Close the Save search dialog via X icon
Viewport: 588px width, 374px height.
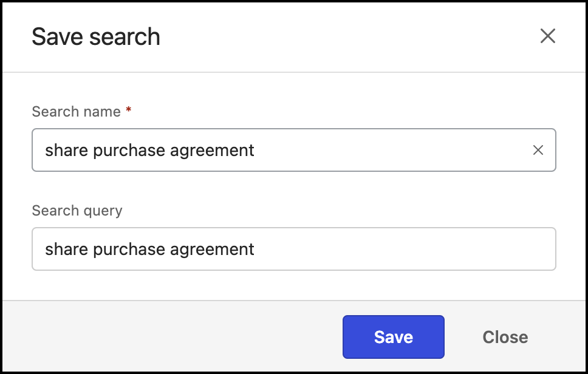pyautogui.click(x=548, y=36)
